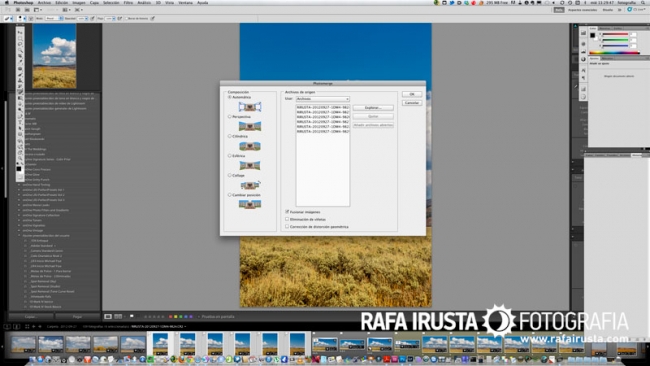Toggle Quick Mask mode at the toolbox bottom
Image resolution: width=650 pixels, height=366 pixels.
[x=20, y=176]
